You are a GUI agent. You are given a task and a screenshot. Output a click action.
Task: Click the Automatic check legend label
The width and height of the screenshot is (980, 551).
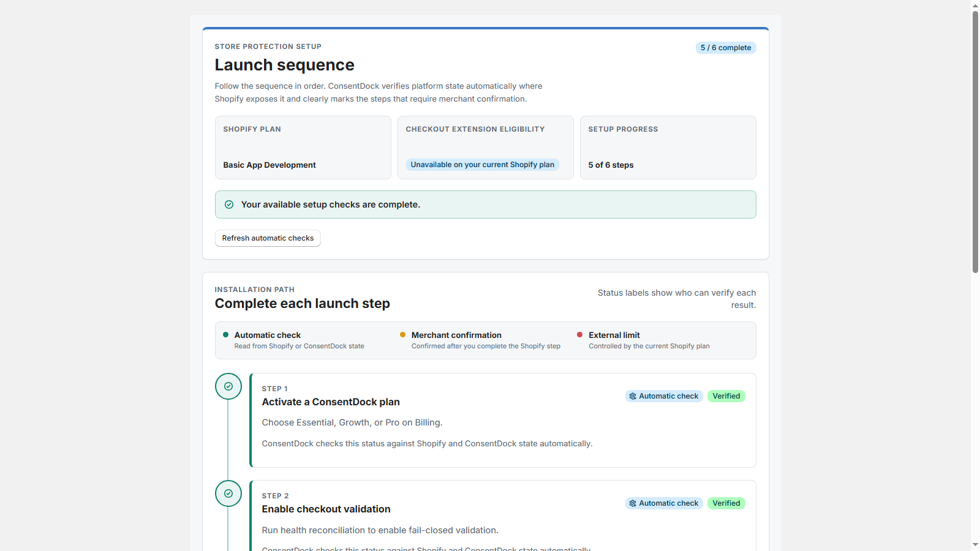(x=268, y=335)
